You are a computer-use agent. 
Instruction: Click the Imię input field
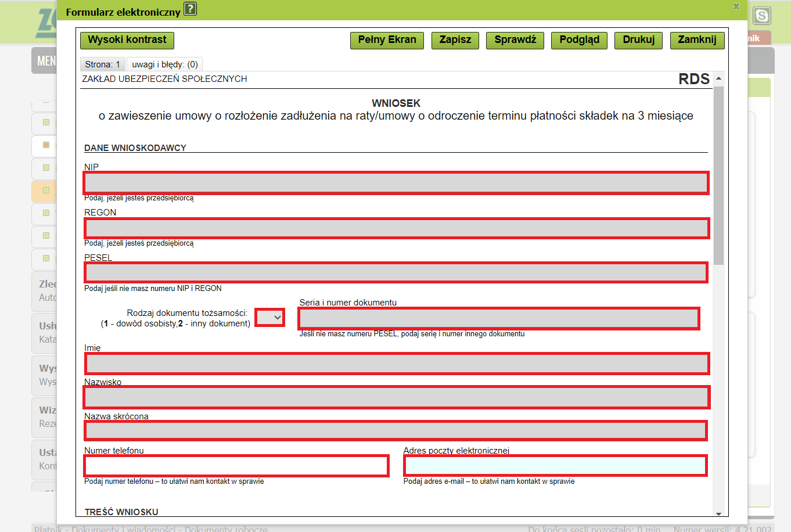(397, 364)
